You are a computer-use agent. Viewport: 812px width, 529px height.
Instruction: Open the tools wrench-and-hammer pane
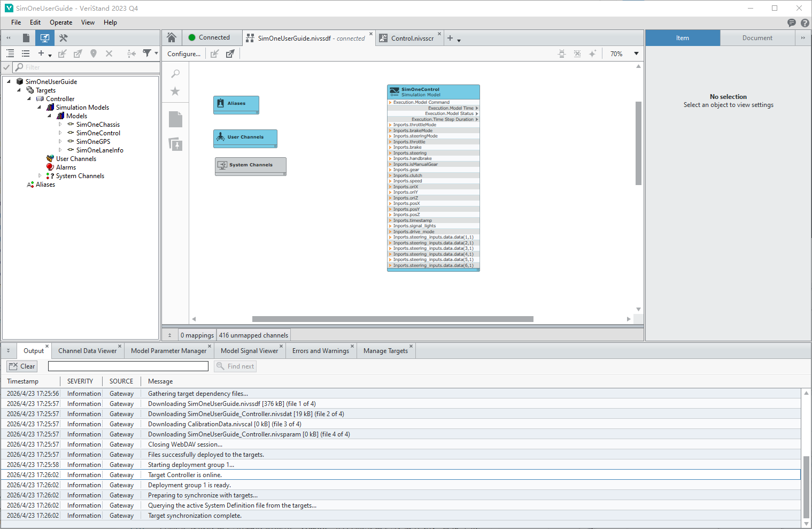coord(63,38)
